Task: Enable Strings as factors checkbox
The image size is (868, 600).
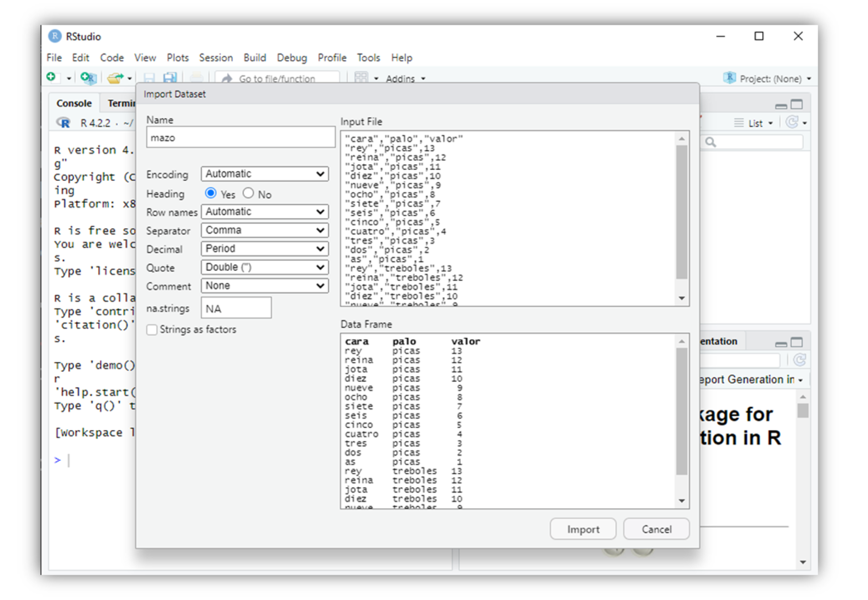Action: click(152, 330)
